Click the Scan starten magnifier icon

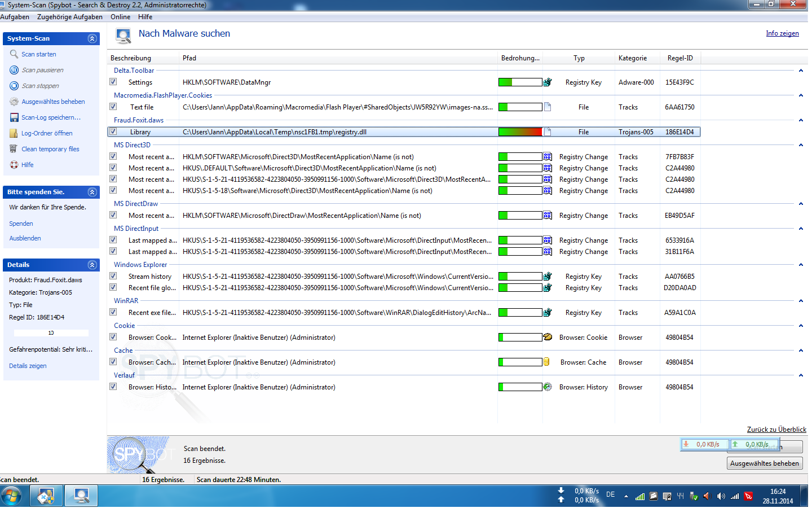pyautogui.click(x=14, y=54)
